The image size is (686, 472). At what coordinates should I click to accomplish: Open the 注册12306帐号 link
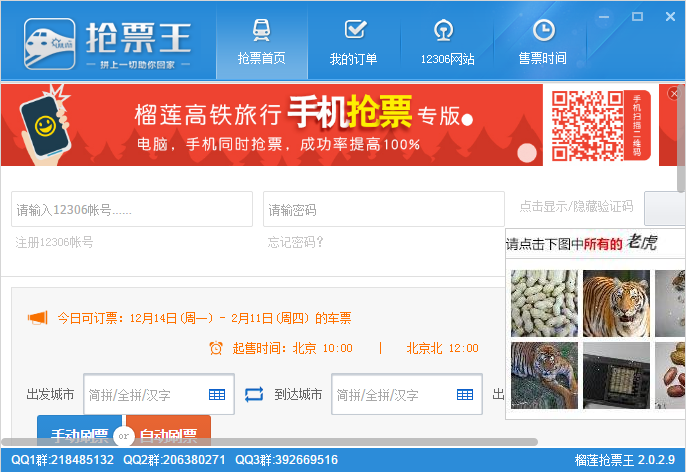coord(54,242)
